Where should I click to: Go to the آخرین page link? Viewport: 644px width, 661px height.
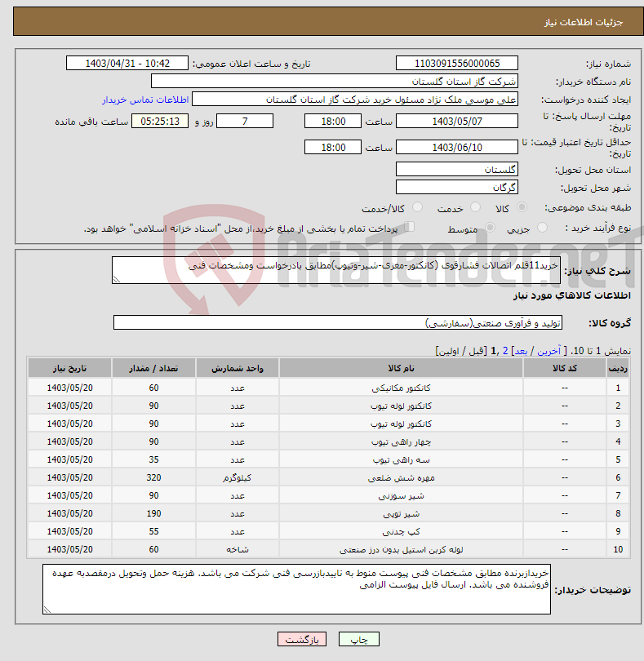click(x=549, y=351)
